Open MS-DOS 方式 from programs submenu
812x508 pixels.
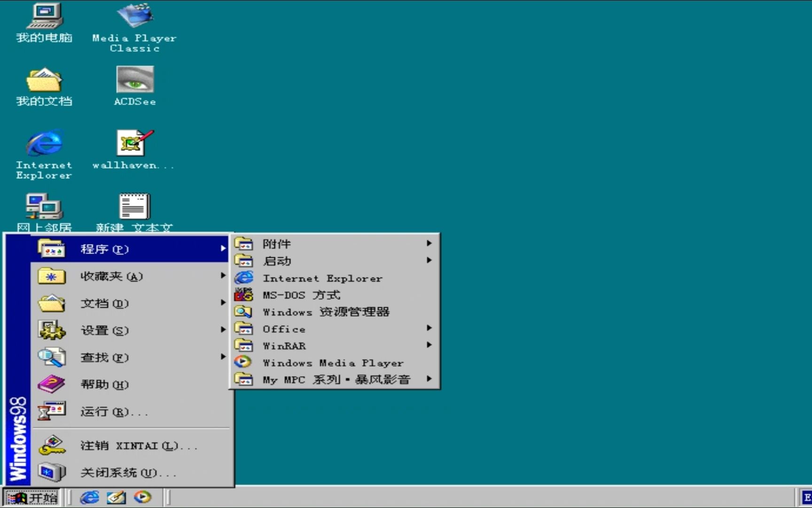click(x=335, y=295)
